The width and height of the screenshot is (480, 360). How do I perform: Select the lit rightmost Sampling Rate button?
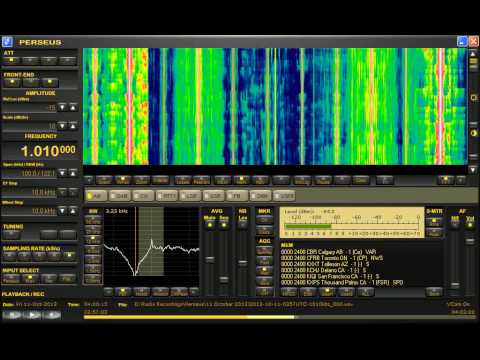coord(69,256)
